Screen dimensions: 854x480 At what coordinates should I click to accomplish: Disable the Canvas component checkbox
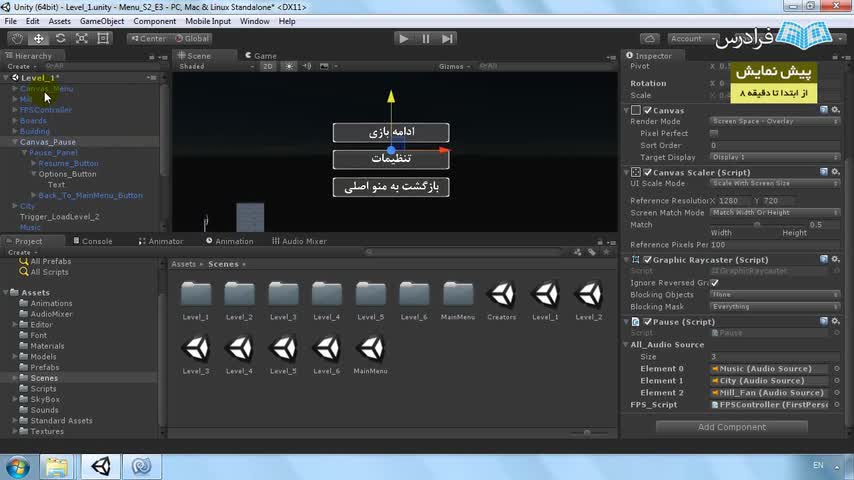(x=648, y=110)
